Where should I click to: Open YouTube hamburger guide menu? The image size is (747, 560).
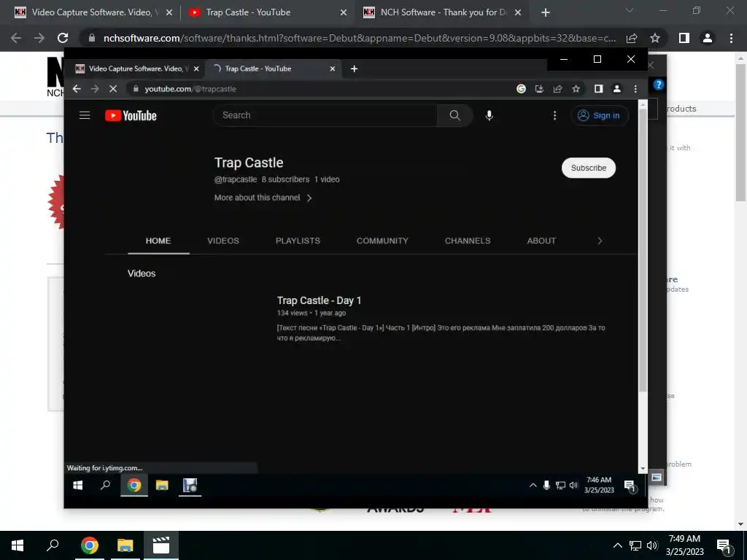coord(85,115)
